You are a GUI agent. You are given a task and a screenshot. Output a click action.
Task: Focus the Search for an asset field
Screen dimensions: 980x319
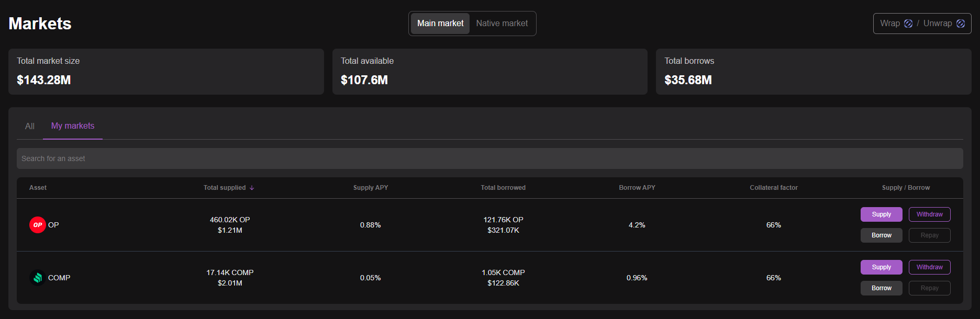pyautogui.click(x=489, y=158)
